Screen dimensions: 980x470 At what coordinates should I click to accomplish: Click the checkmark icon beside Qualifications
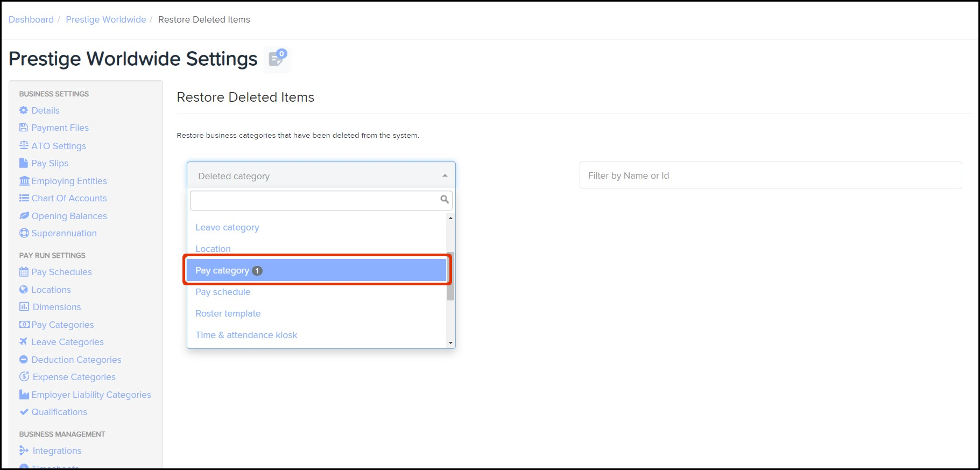point(24,412)
